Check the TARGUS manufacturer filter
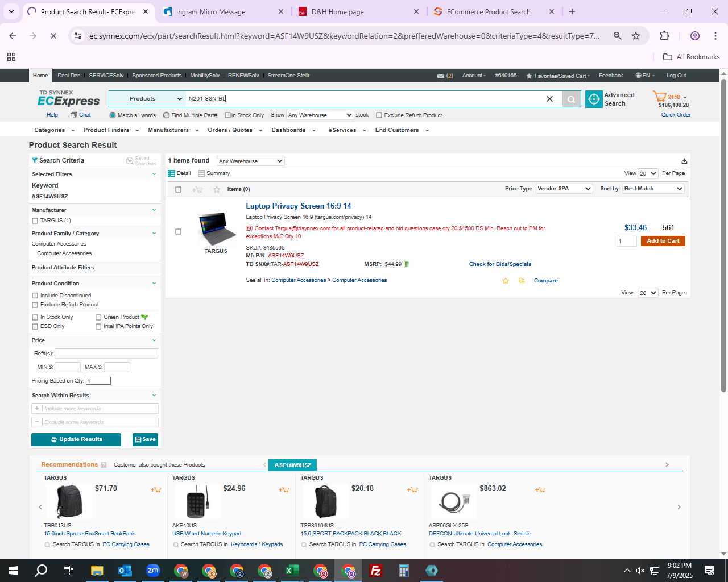 pos(35,221)
